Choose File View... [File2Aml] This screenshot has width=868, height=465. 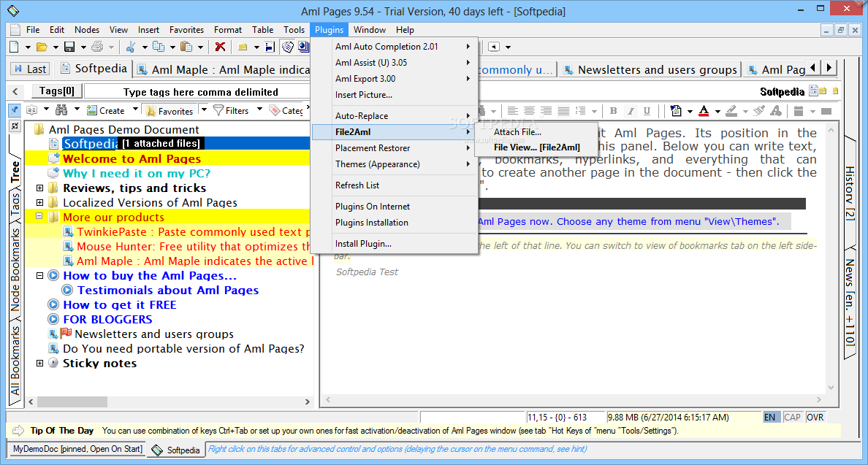(x=536, y=147)
